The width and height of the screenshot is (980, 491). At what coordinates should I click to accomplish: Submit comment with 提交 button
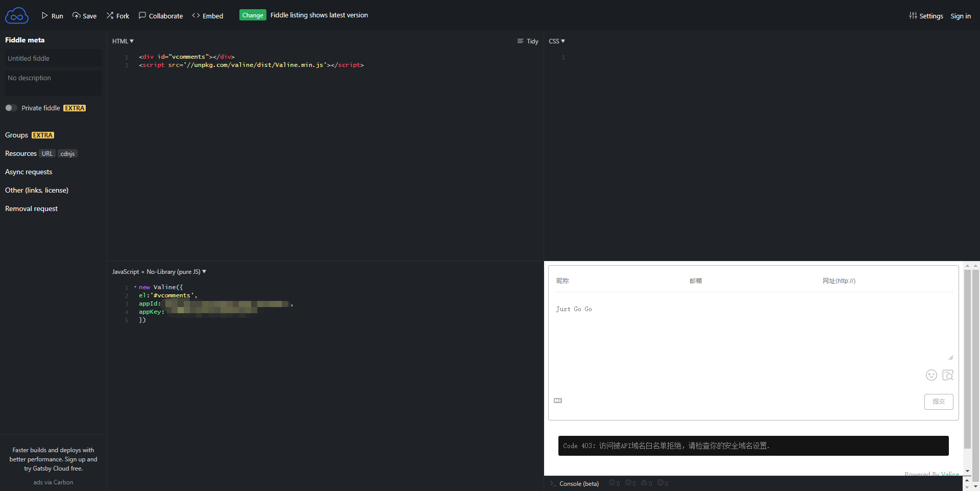(x=939, y=402)
